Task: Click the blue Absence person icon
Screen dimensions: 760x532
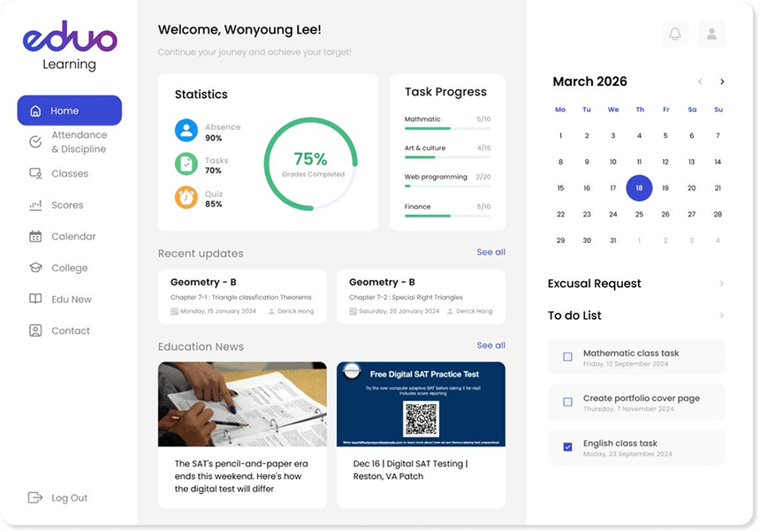Action: (186, 130)
